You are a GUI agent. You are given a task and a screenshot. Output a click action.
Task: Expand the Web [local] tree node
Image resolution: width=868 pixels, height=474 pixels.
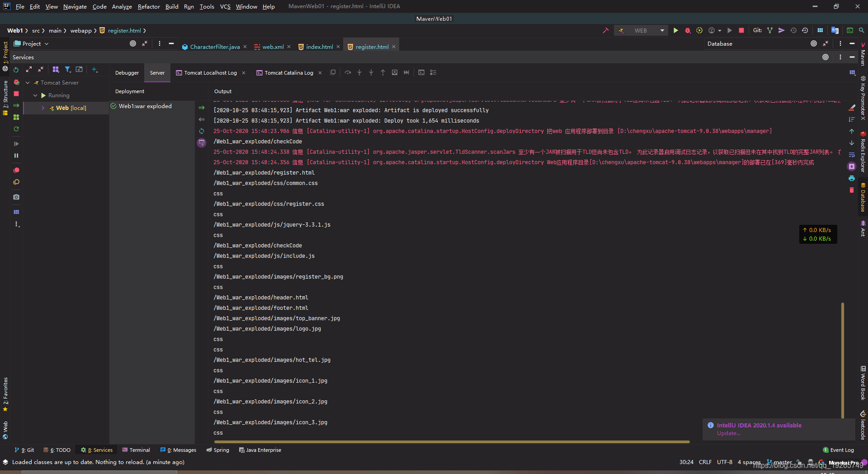click(x=43, y=108)
